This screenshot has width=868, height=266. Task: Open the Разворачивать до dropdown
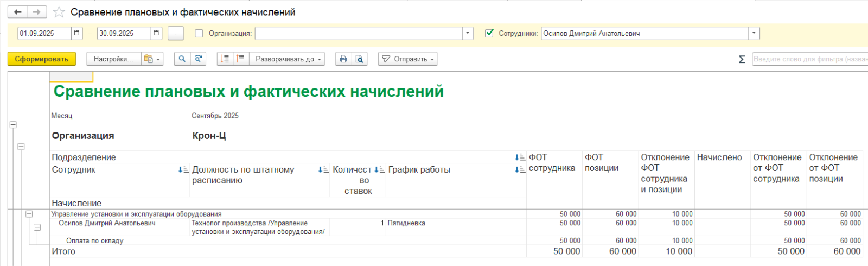pos(289,59)
